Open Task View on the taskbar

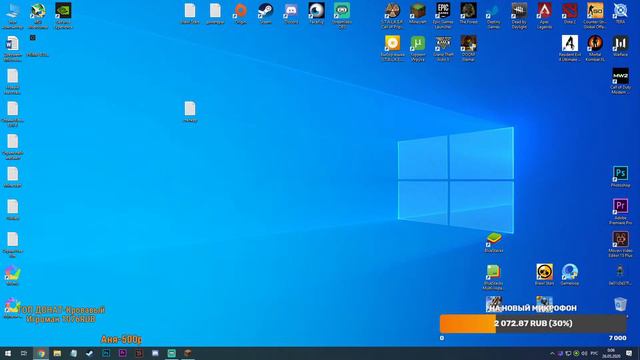(x=24, y=353)
